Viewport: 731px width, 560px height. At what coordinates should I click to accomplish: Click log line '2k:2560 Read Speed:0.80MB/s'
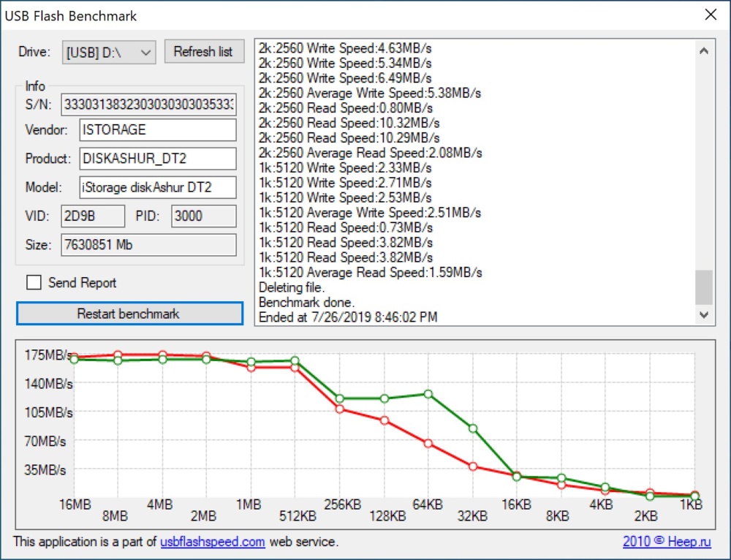[x=346, y=107]
